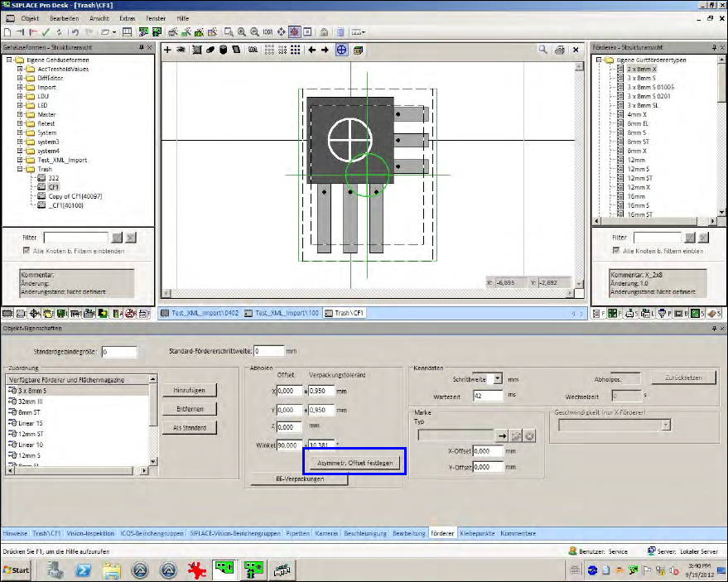Image resolution: width=728 pixels, height=582 pixels.
Task: Click the Hinzufügen button
Action: tap(189, 390)
